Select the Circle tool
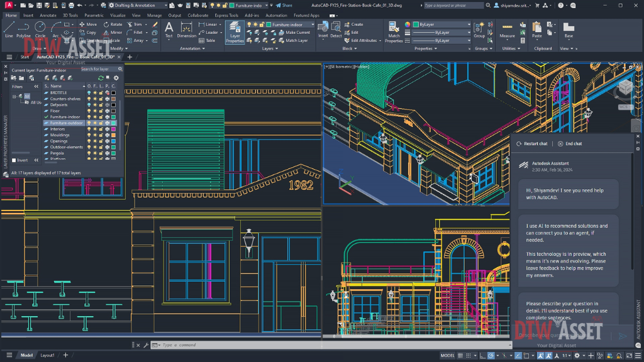This screenshot has height=362, width=644. pos(40,30)
